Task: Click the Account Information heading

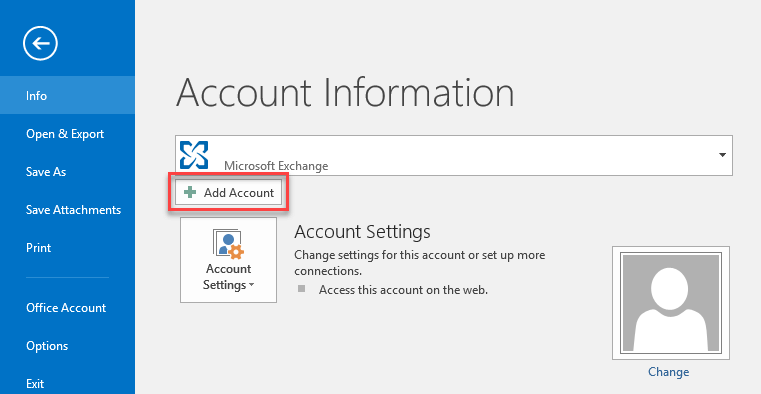Action: [x=345, y=92]
